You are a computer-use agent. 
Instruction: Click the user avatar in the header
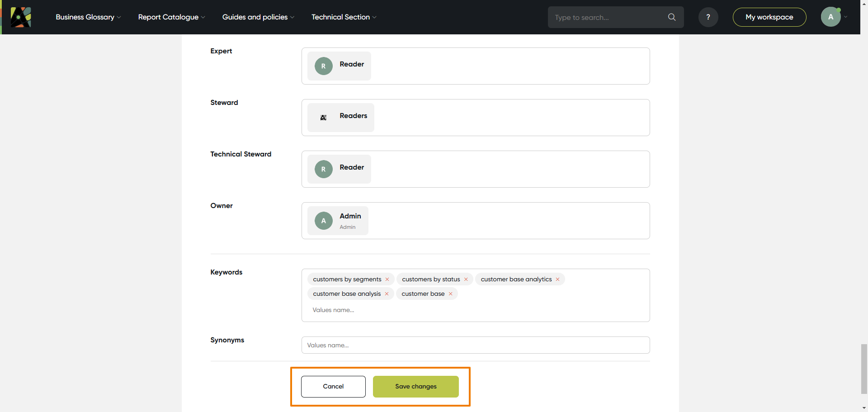pos(830,17)
